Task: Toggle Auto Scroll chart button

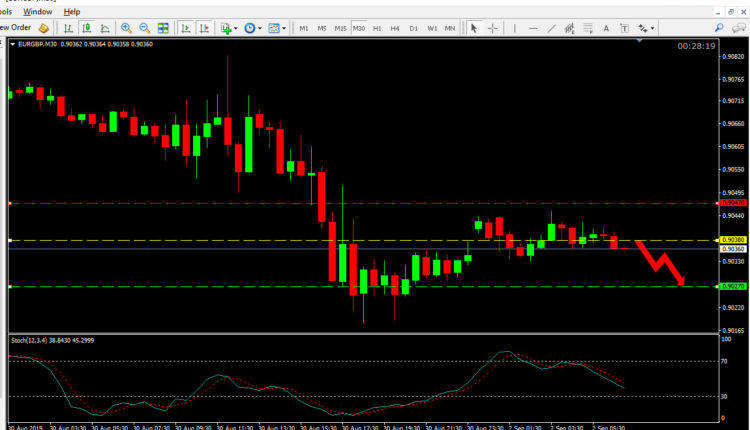Action: click(x=186, y=29)
